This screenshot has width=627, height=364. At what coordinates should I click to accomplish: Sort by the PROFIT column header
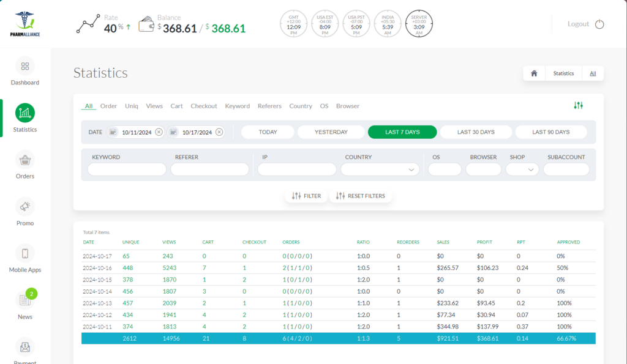[484, 242]
